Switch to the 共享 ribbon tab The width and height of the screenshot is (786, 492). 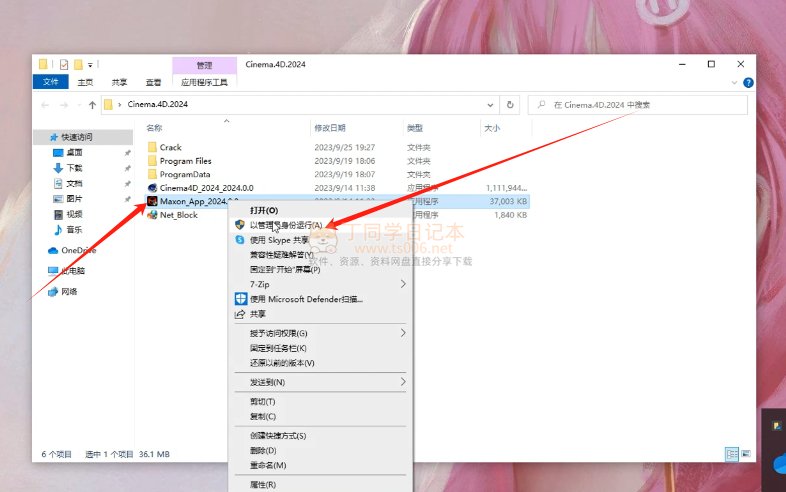pos(119,82)
